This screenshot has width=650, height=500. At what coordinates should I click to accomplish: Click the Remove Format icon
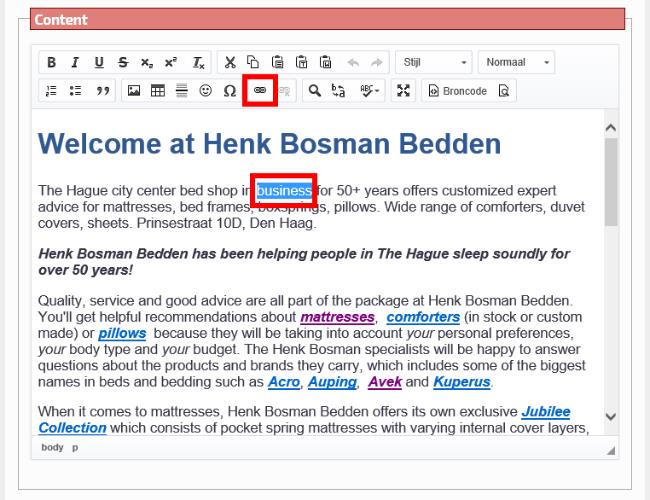[x=198, y=63]
